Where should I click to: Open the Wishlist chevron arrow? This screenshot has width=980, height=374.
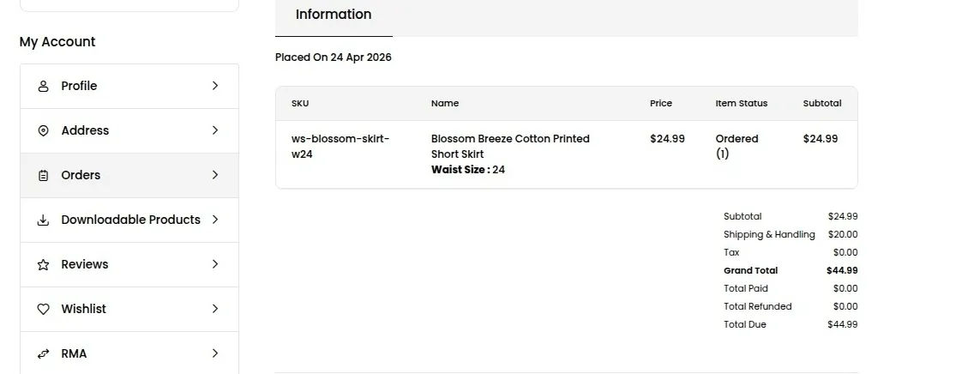pos(215,309)
